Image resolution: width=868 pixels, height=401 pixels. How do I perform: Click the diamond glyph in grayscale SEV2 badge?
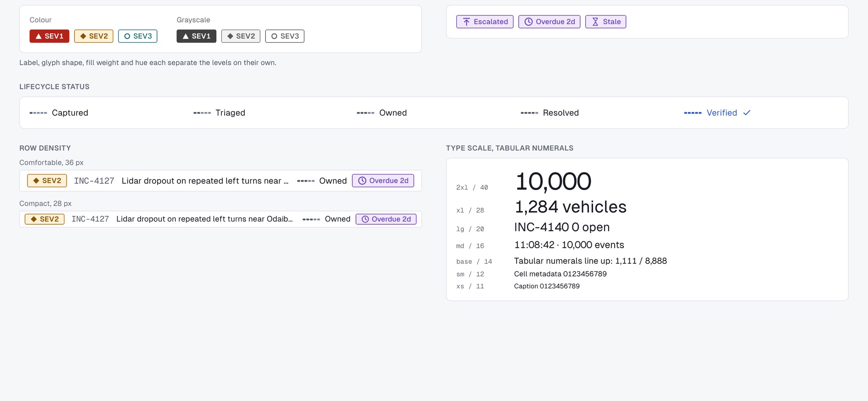(x=230, y=36)
